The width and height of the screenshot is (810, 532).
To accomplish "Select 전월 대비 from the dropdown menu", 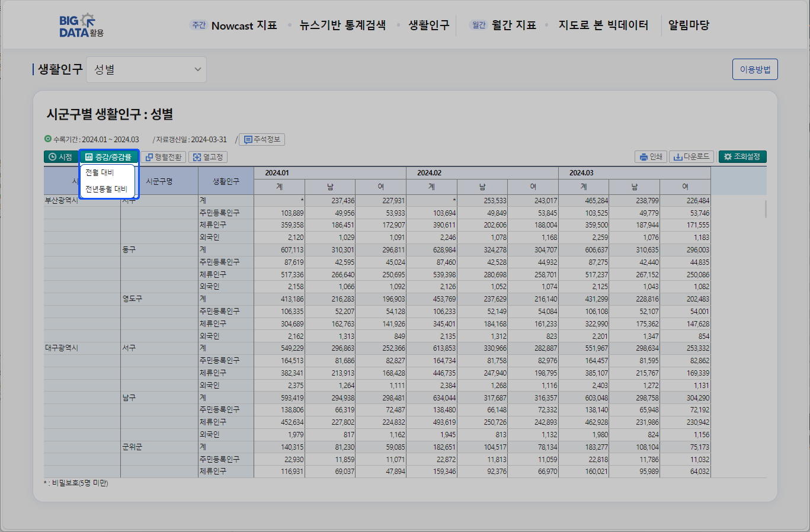I will pos(100,172).
